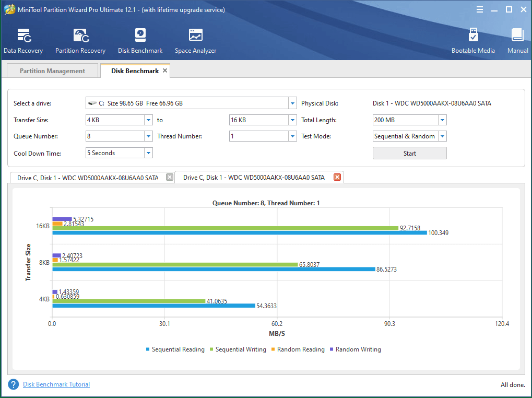This screenshot has height=398, width=532.
Task: Expand the Thread Number dropdown
Action: click(292, 136)
